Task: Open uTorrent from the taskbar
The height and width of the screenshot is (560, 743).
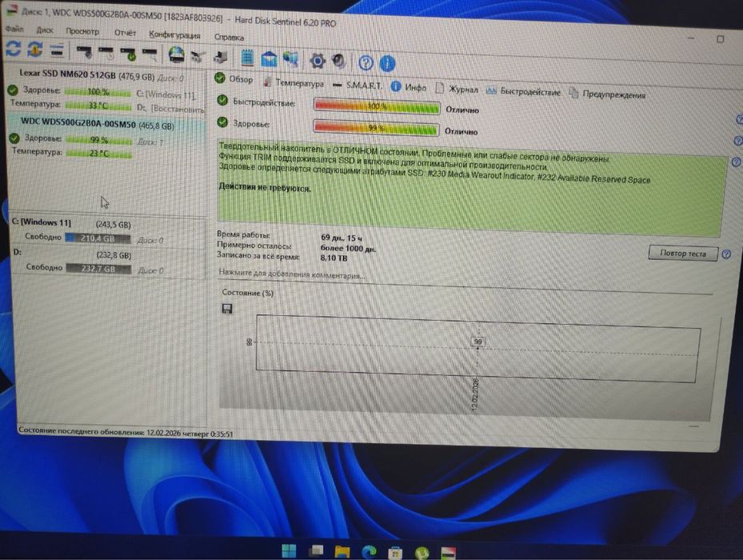Action: (x=421, y=553)
